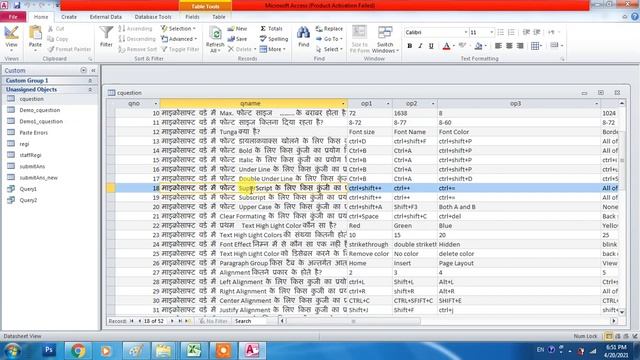The image size is (640, 360).
Task: Collapse Custom Group 1
Action: tap(90, 80)
